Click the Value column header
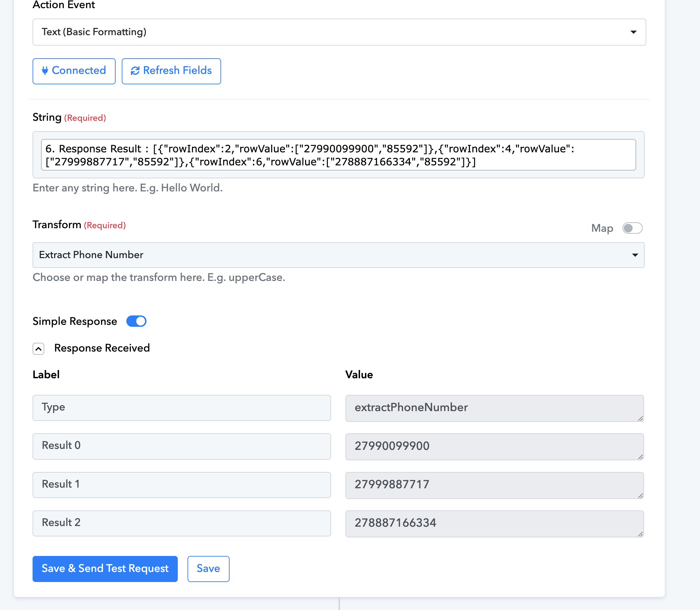The height and width of the screenshot is (610, 700). (359, 375)
